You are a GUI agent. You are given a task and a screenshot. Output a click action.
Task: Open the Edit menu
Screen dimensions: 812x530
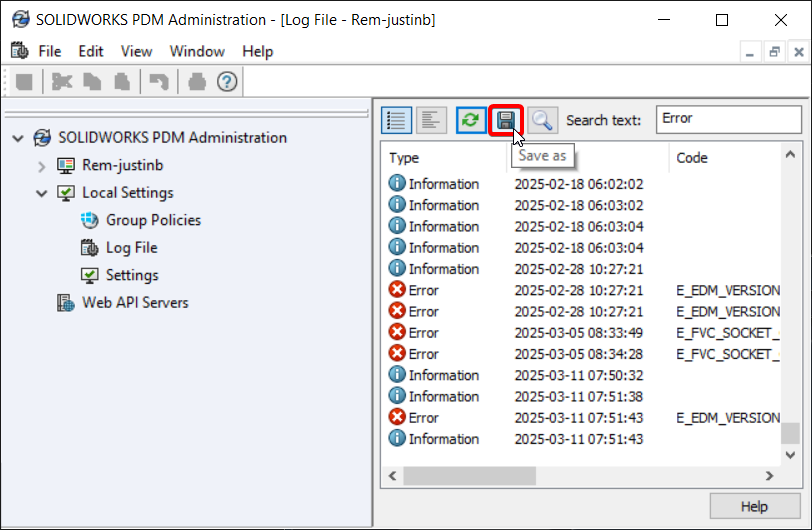pos(91,51)
